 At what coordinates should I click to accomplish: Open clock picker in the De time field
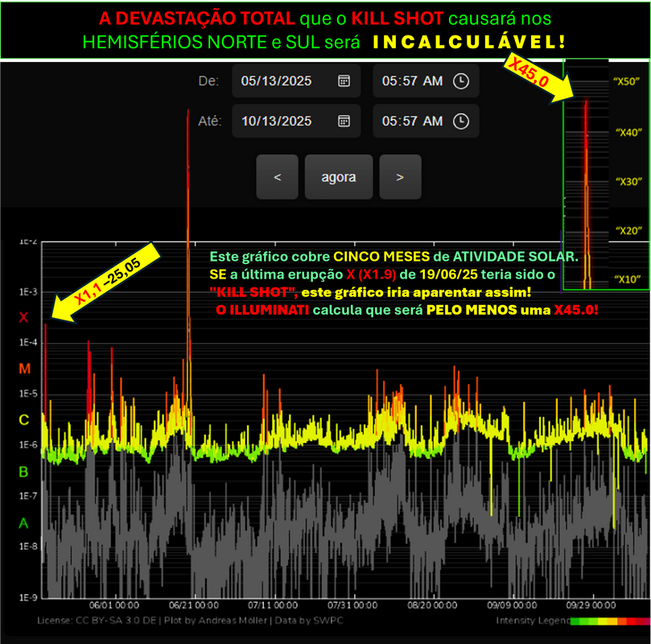pos(460,80)
